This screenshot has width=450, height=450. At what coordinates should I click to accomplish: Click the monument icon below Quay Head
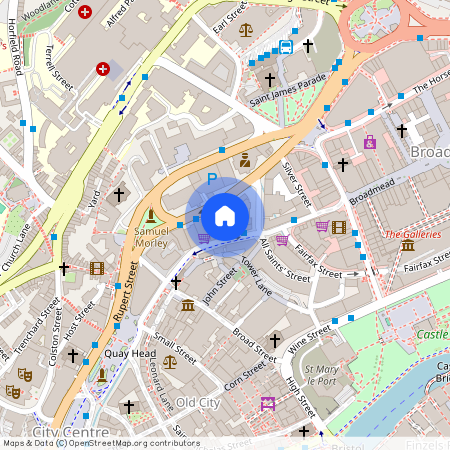click(102, 375)
